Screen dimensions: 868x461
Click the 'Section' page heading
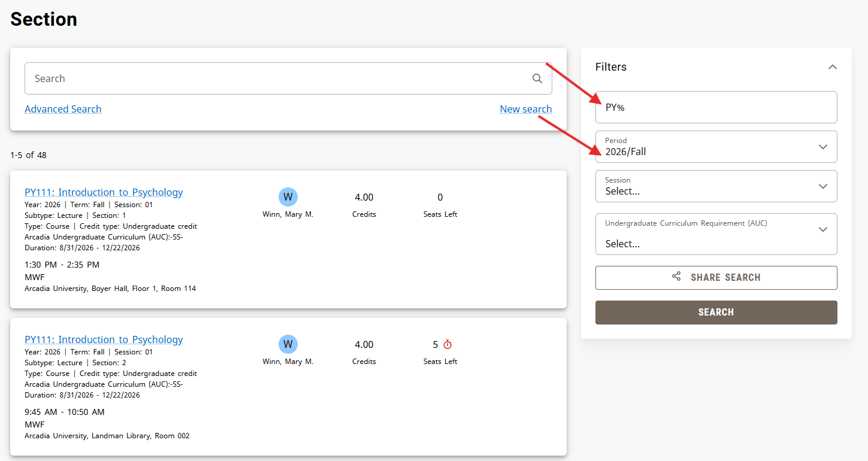(44, 19)
